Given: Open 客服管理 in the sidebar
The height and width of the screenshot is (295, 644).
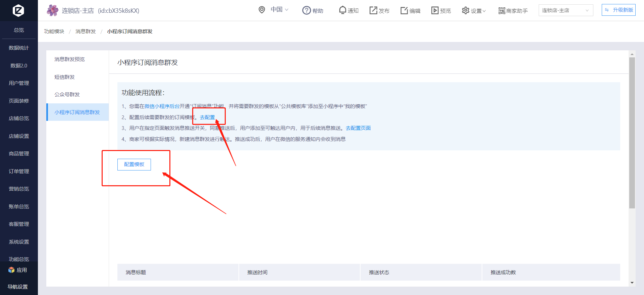Looking at the screenshot, I should (19, 224).
